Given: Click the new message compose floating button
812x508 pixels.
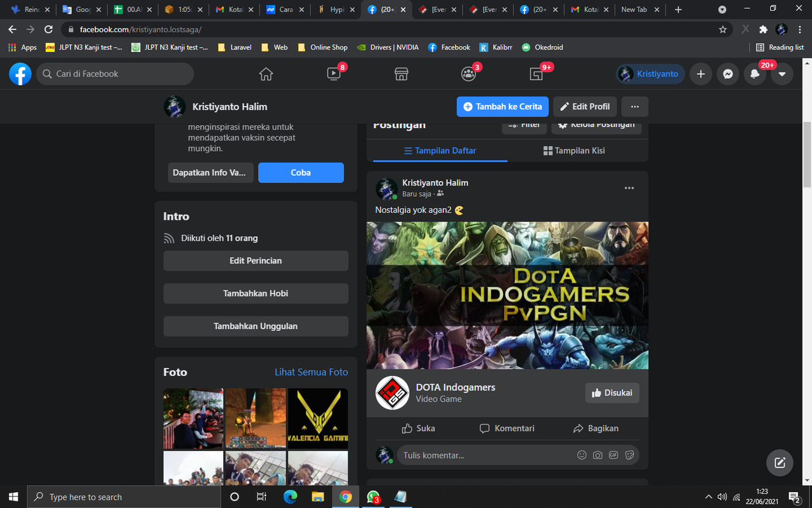Looking at the screenshot, I should pos(780,463).
